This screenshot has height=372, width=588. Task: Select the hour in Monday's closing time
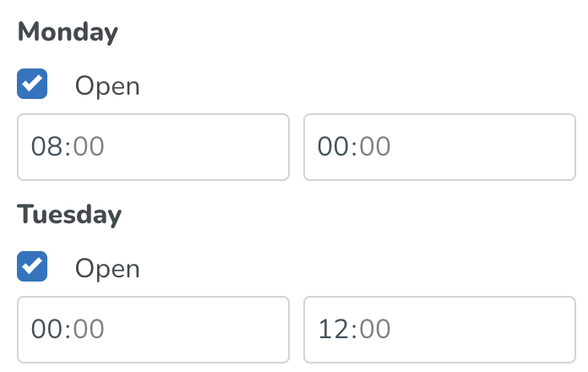(333, 147)
